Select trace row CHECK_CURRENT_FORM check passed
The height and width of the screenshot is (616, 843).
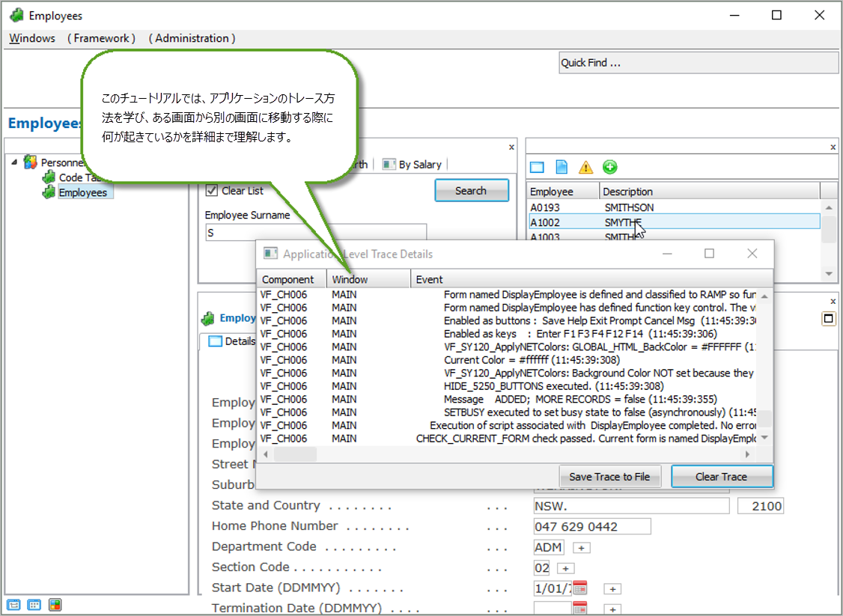click(508, 438)
